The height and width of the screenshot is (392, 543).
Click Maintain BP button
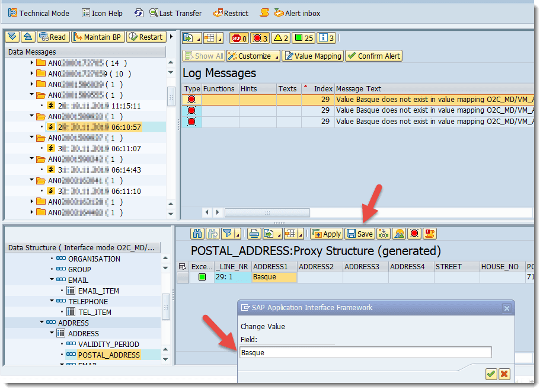point(98,37)
